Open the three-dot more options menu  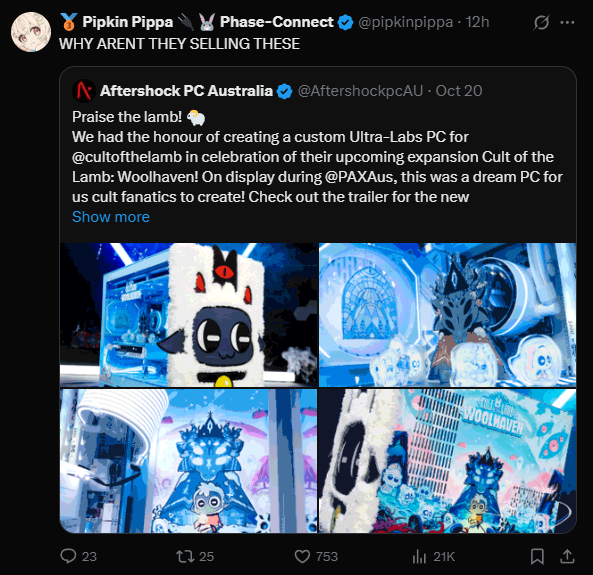click(567, 23)
